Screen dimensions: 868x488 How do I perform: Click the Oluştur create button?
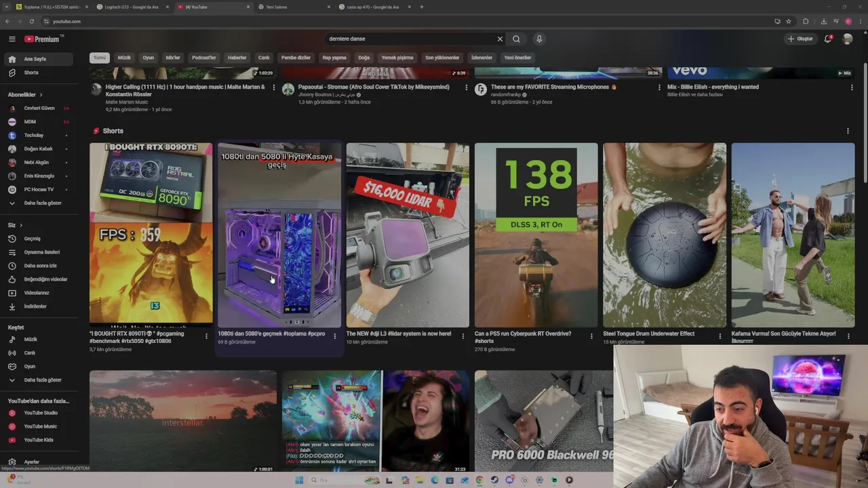pos(800,39)
